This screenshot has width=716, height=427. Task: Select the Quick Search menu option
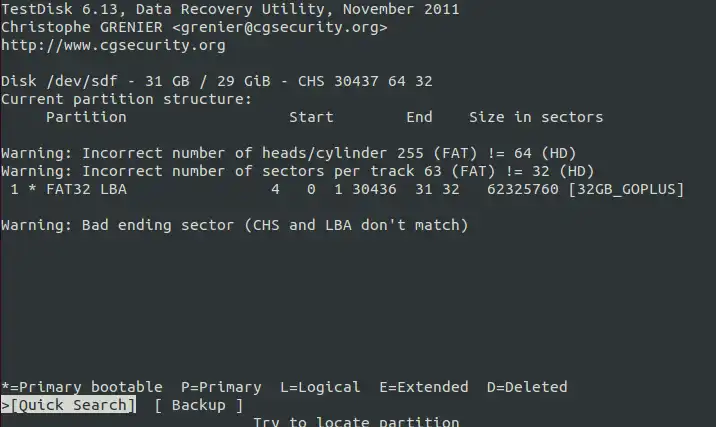coord(68,405)
